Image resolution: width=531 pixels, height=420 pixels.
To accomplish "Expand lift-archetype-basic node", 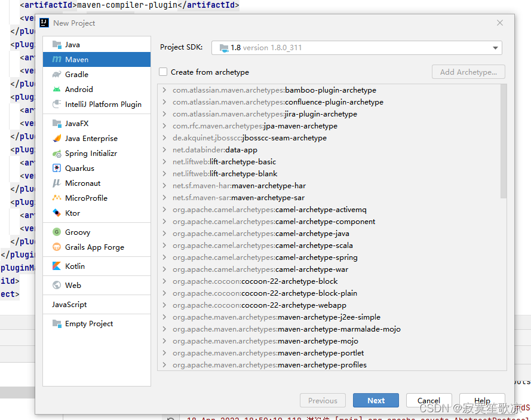I will (164, 161).
